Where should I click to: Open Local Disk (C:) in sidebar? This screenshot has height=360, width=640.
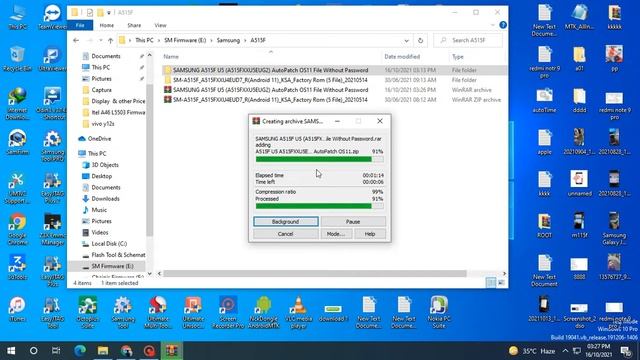109,244
